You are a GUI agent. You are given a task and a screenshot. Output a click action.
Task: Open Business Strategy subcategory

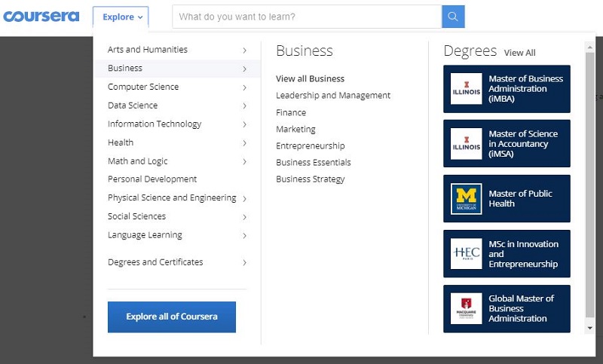311,179
